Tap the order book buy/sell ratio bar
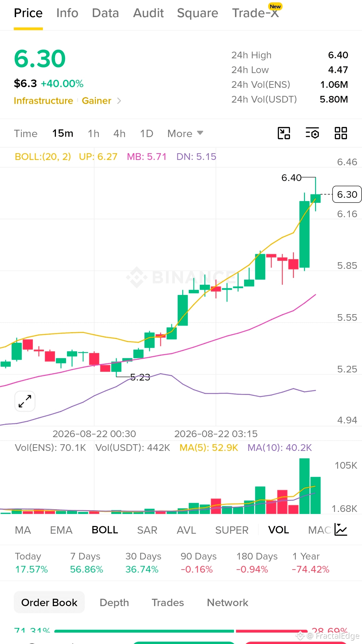 (x=181, y=631)
